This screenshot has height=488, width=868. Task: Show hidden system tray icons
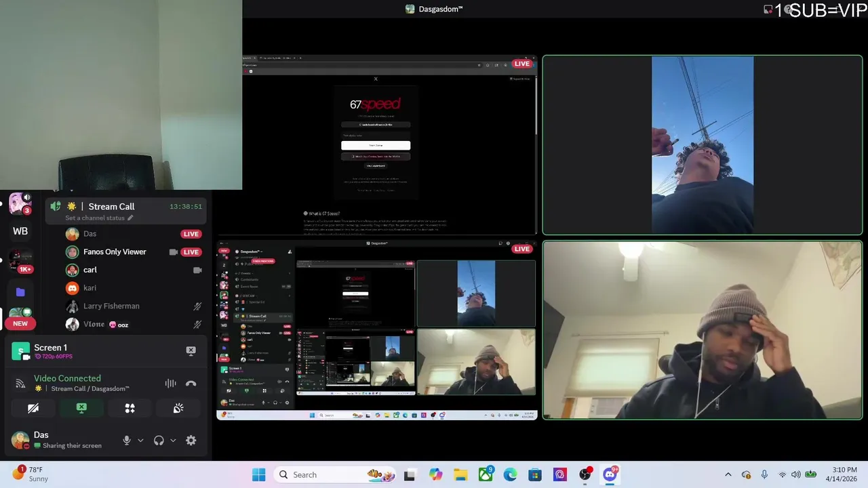pos(728,475)
